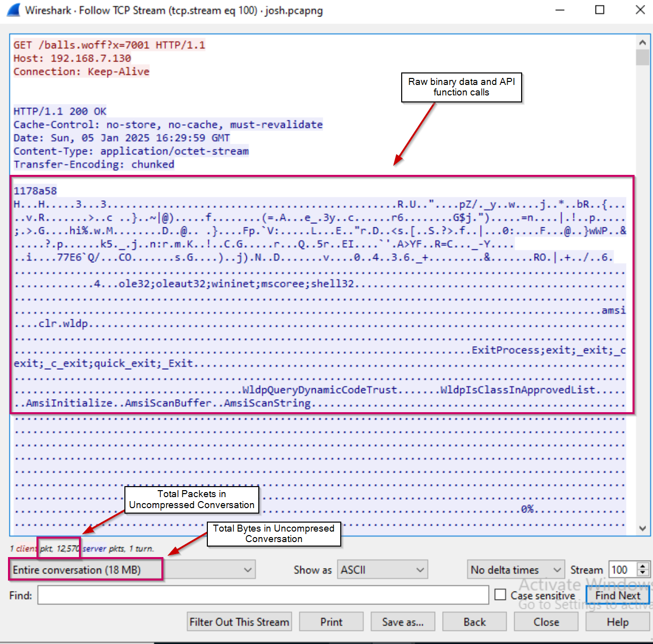Decrement the Stream number spinner down arrow
Screen dimensions: 653x644
[643, 574]
